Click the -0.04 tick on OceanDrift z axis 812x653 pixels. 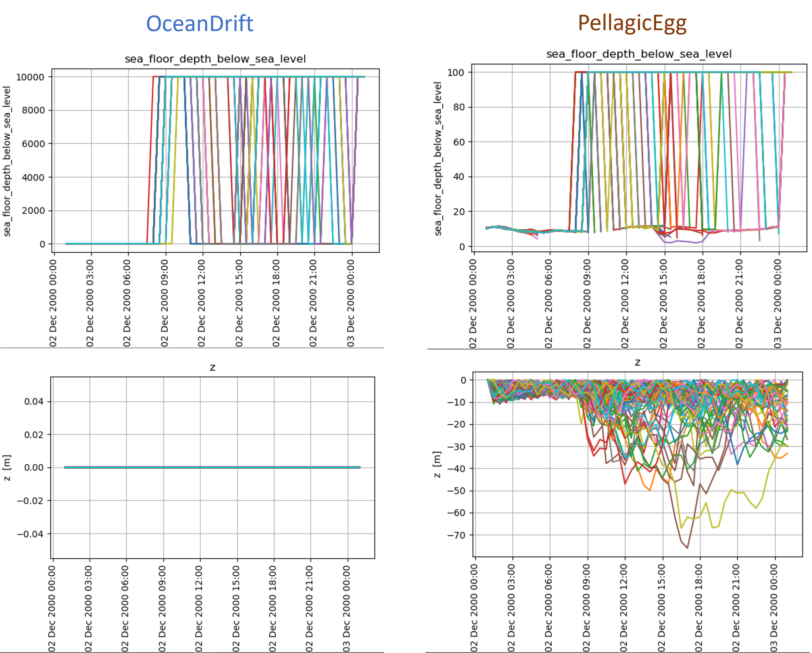(30, 534)
